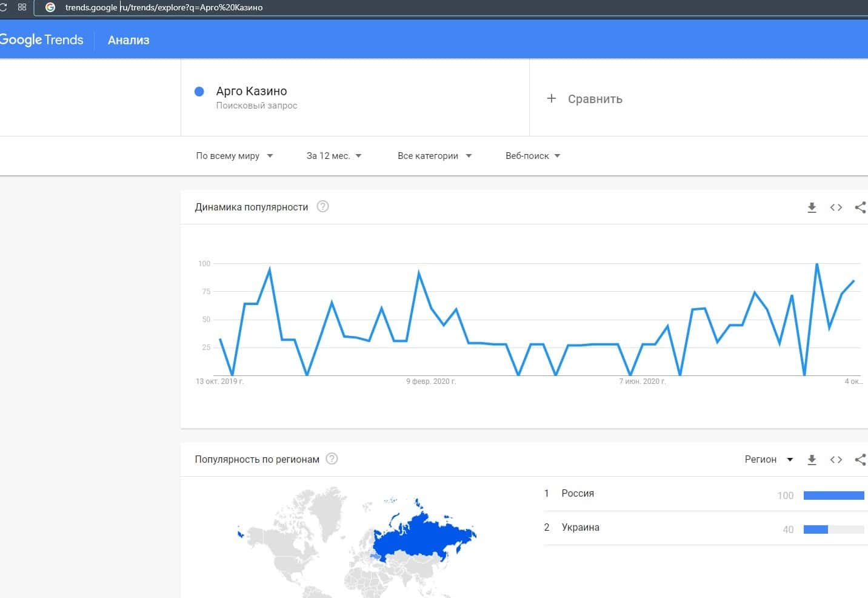
Task: Click the Арго Казино search term field
Action: 252,92
